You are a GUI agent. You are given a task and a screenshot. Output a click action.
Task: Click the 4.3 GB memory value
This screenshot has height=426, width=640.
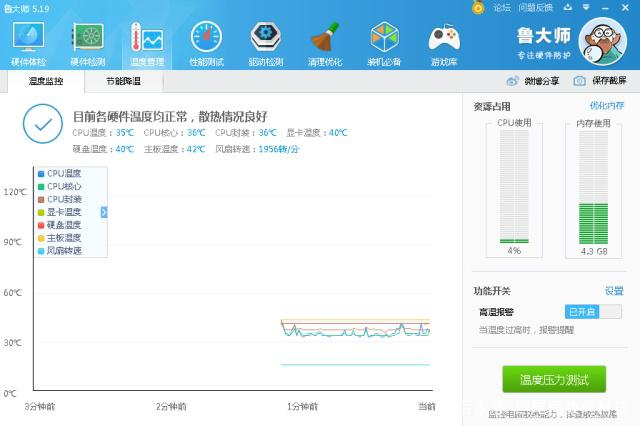point(594,251)
